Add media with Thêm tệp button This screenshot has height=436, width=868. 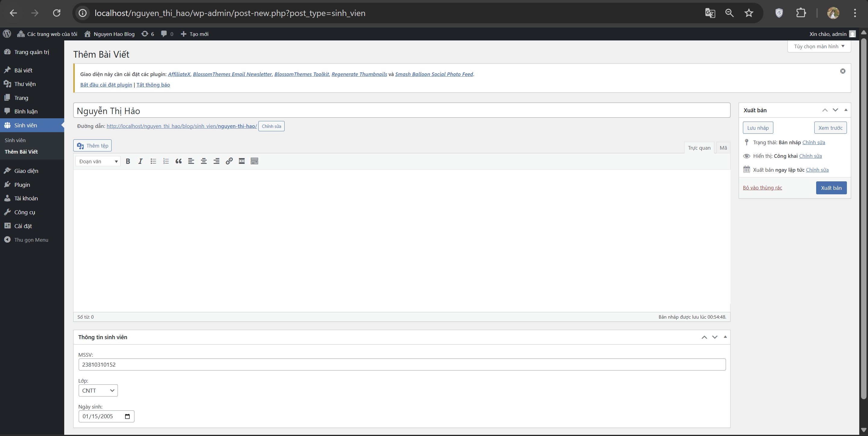tap(92, 146)
